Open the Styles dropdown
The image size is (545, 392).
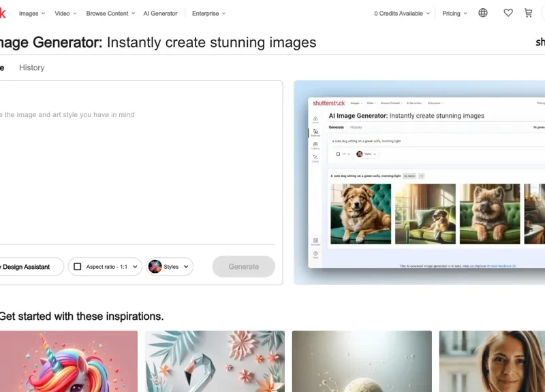click(x=170, y=267)
